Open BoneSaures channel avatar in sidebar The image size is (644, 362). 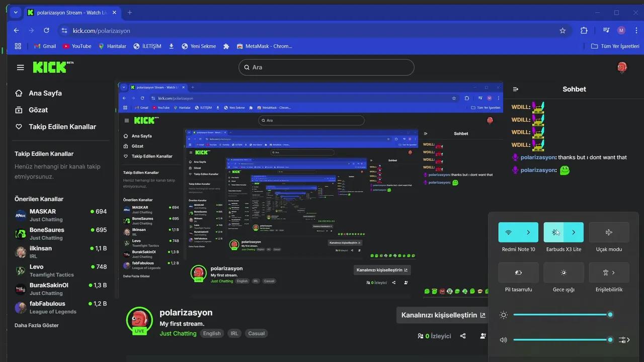tap(21, 234)
